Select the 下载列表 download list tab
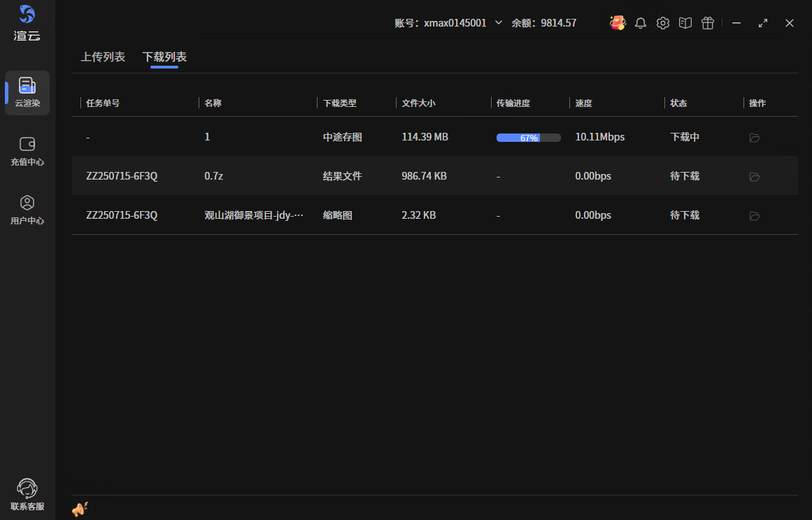Screen dimensions: 812x520 coord(164,57)
